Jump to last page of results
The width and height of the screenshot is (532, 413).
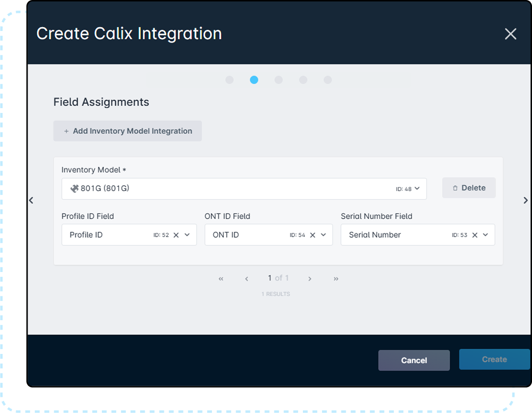coord(336,279)
